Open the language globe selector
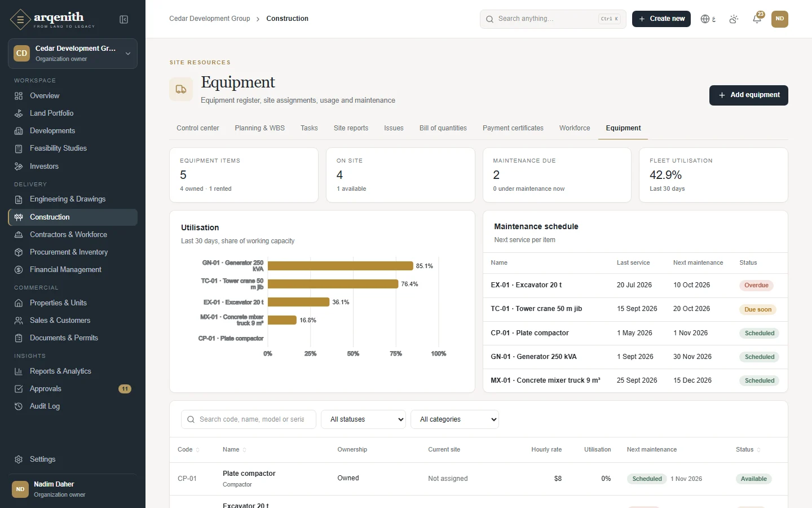This screenshot has height=508, width=812. pyautogui.click(x=708, y=19)
